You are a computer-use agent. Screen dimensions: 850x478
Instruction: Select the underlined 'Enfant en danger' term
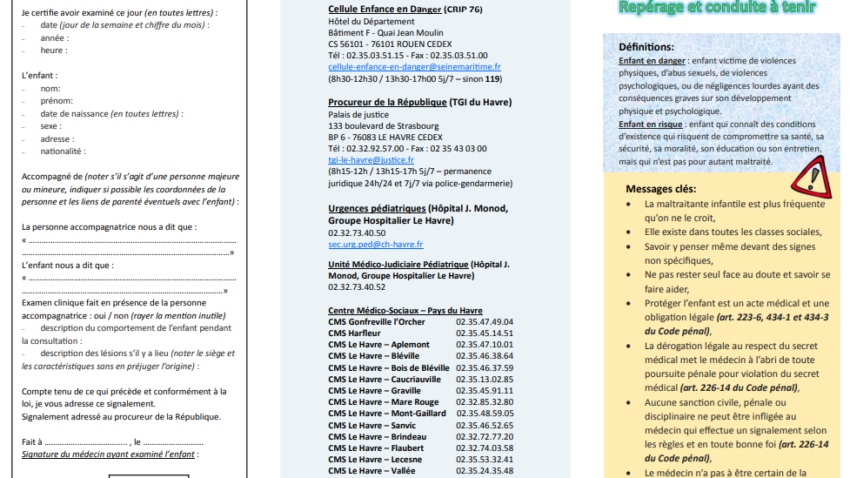pos(649,61)
